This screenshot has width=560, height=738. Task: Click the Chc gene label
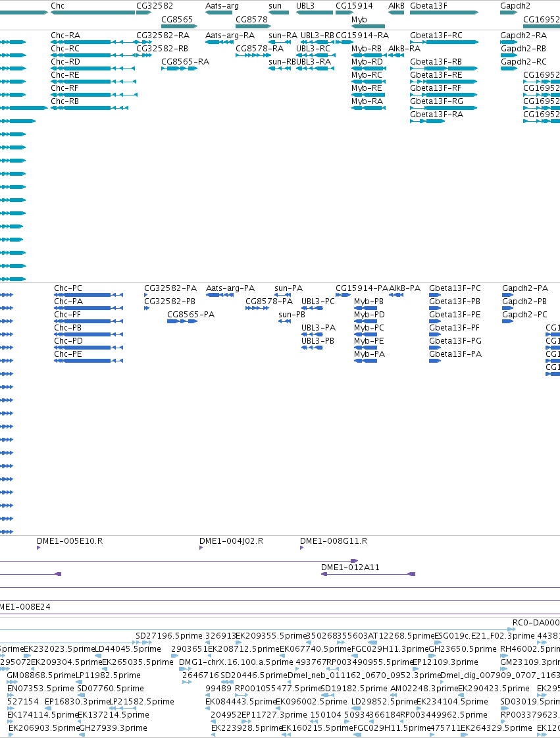(57, 6)
